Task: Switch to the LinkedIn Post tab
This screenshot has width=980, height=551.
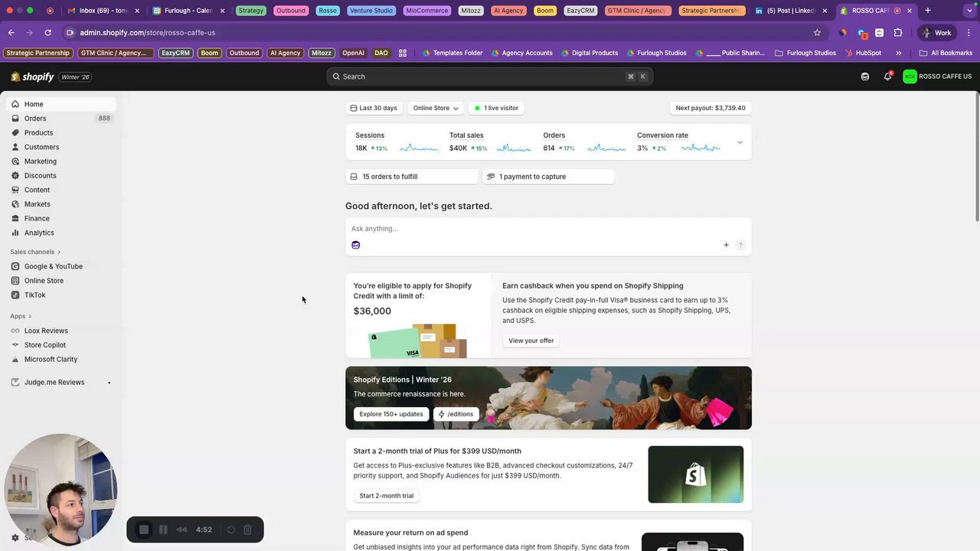Action: pyautogui.click(x=791, y=11)
